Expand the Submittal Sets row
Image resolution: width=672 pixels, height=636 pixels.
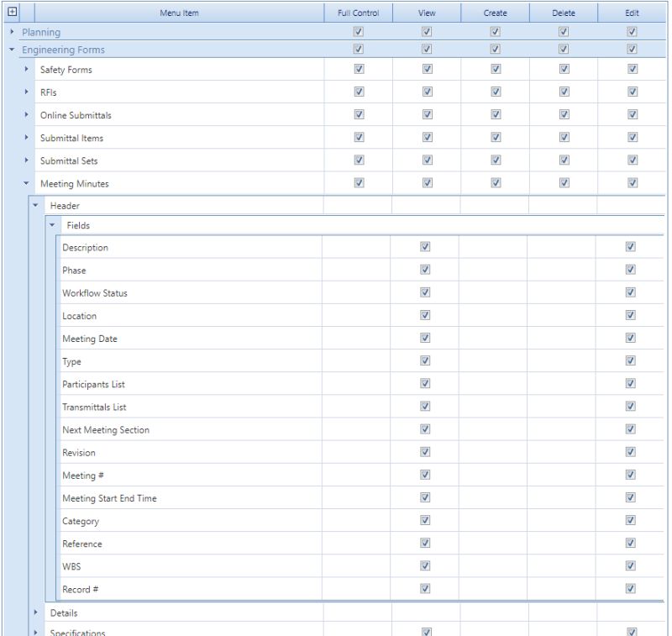point(27,160)
